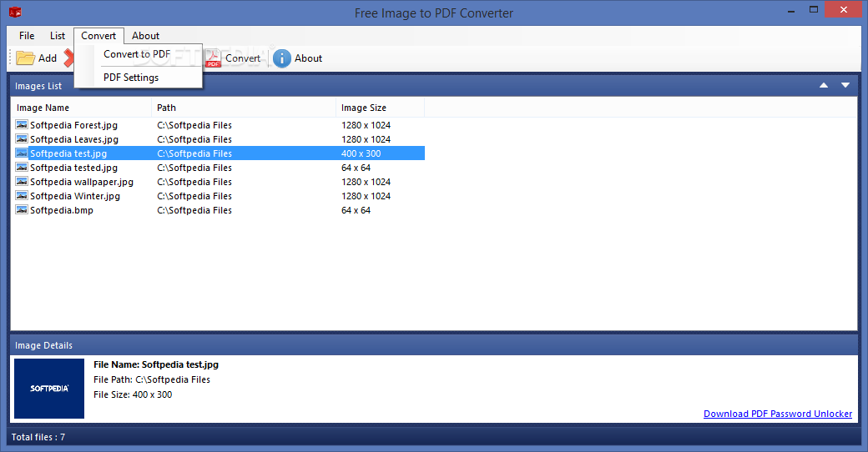Click the PDF Convert icon in toolbar
The width and height of the screenshot is (868, 452).
click(x=213, y=58)
